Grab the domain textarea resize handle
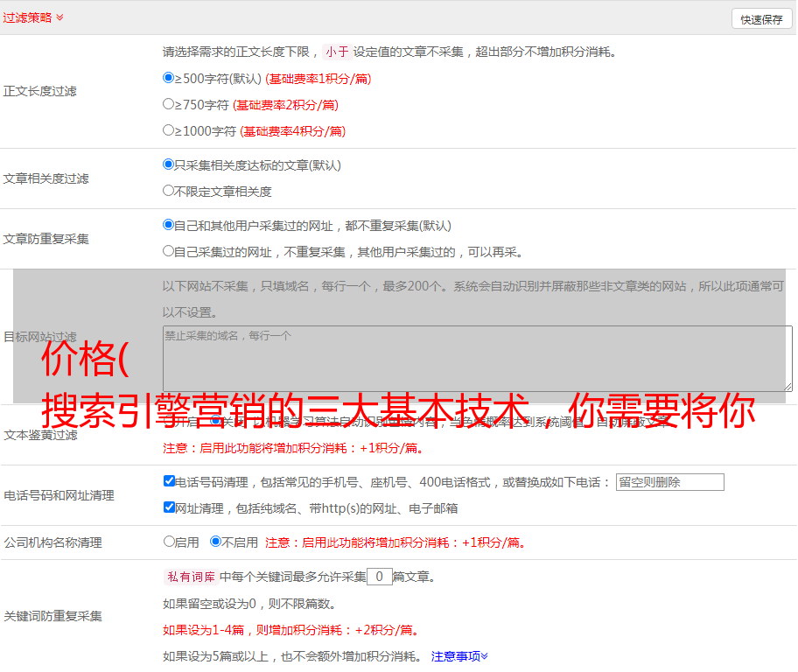798x672 pixels. [787, 386]
